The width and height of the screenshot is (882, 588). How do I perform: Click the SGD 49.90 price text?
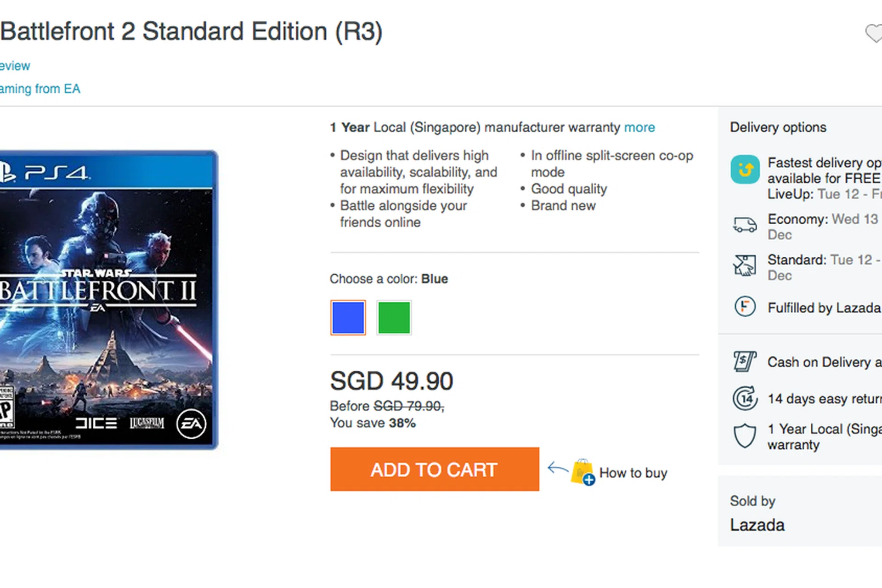pyautogui.click(x=391, y=381)
